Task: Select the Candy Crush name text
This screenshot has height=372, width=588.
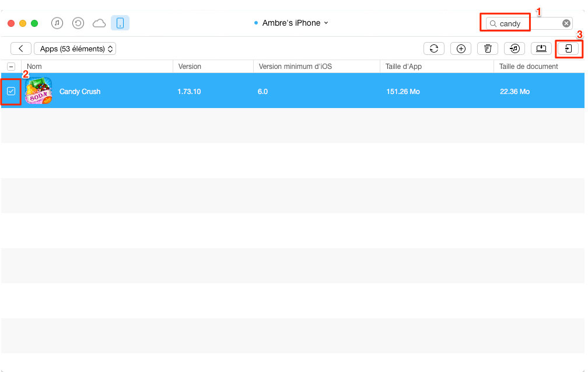Action: [80, 92]
